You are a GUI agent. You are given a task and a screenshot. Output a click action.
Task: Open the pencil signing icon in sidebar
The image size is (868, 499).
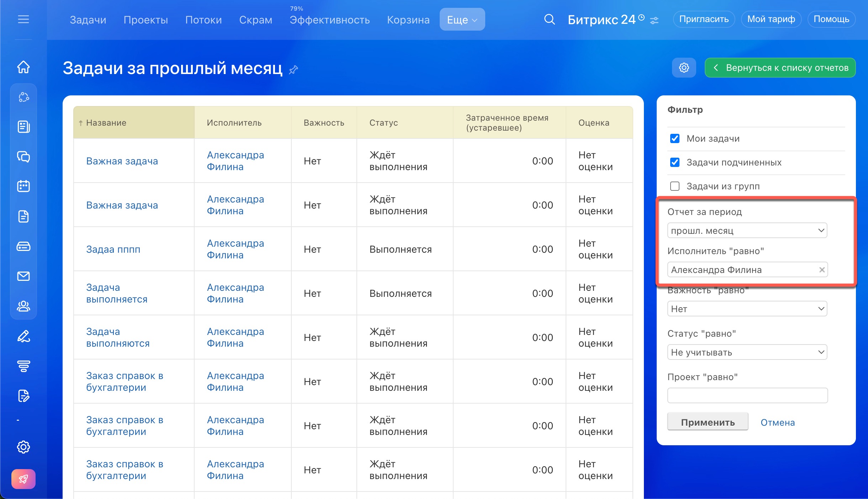[23, 336]
